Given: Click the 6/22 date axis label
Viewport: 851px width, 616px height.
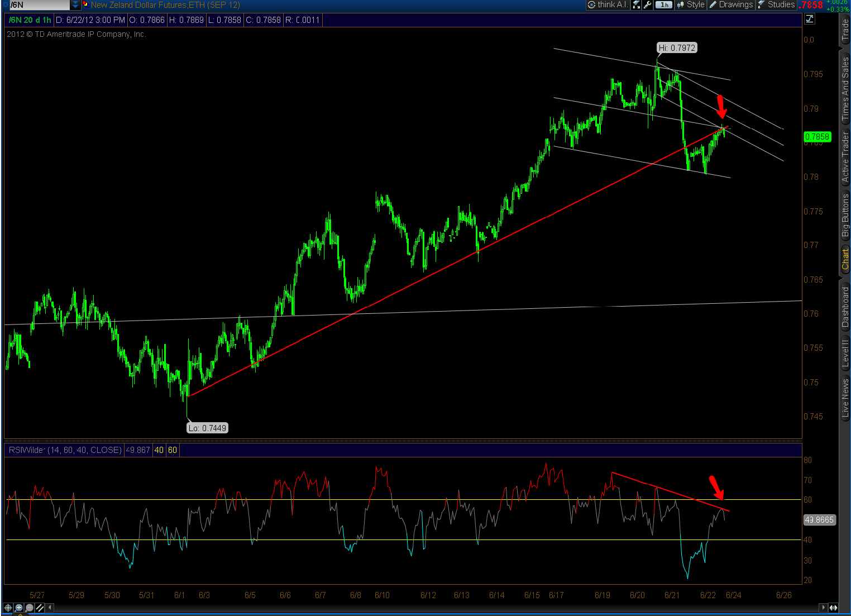Looking at the screenshot, I should [708, 595].
